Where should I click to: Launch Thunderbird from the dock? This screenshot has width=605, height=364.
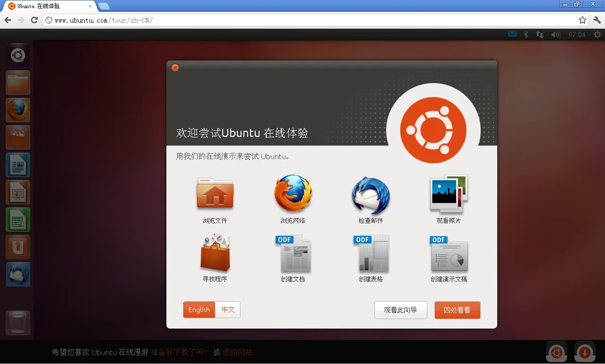[x=17, y=274]
